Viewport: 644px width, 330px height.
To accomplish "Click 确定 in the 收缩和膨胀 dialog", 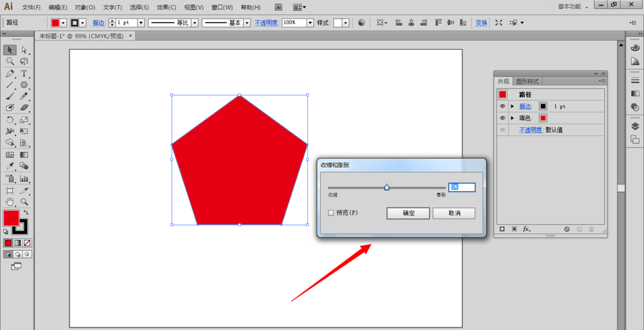I will click(x=408, y=213).
